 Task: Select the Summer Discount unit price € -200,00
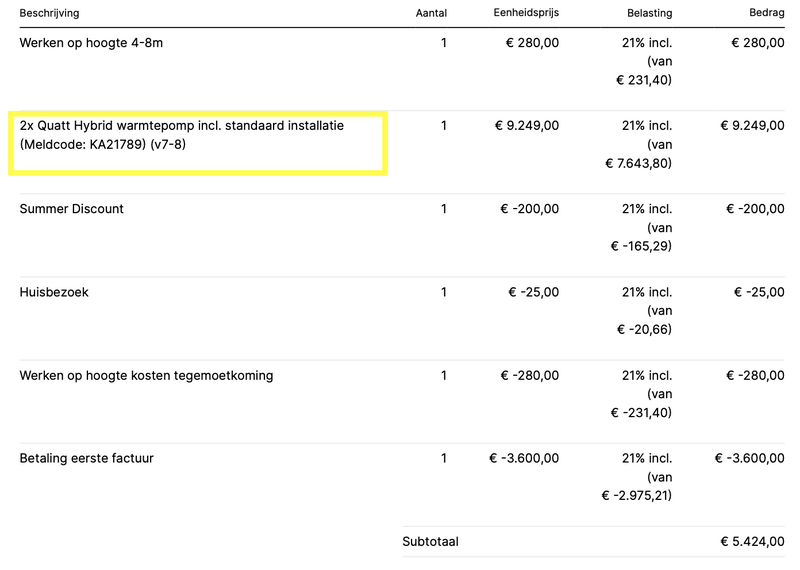click(529, 209)
